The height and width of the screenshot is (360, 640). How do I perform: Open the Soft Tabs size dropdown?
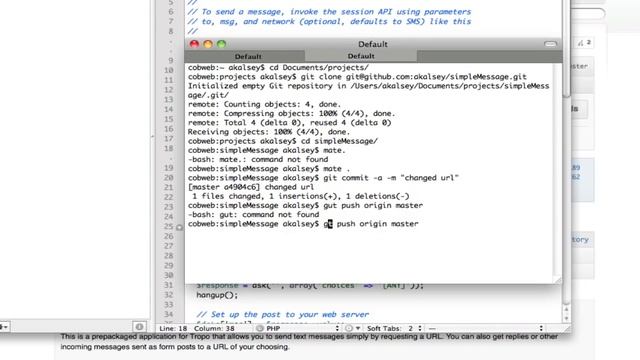point(416,328)
